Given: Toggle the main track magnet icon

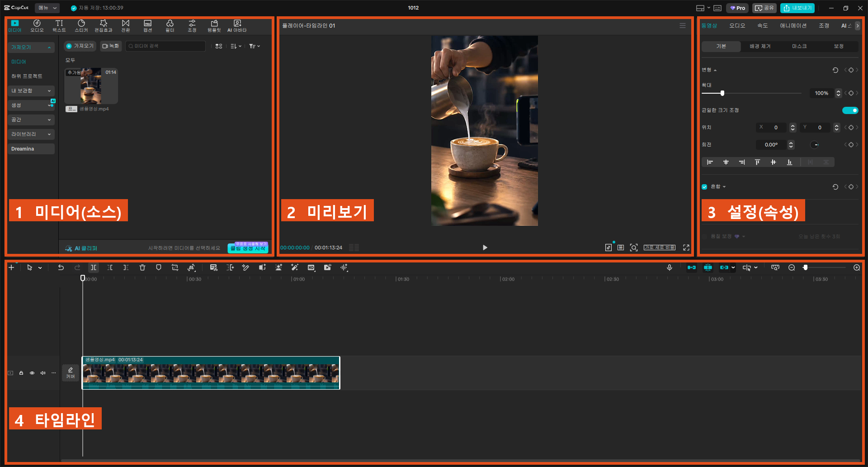Looking at the screenshot, I should pyautogui.click(x=692, y=267).
